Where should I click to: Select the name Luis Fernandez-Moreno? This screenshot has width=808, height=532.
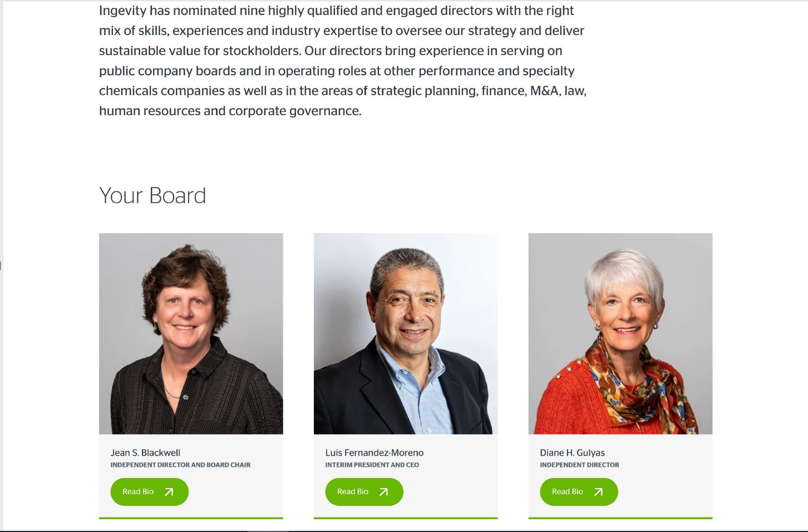(375, 453)
